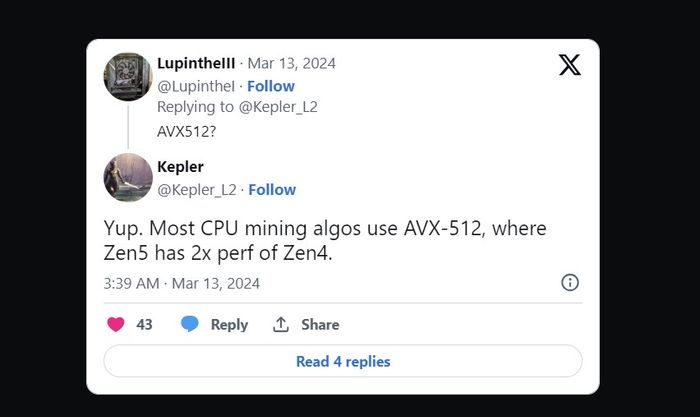Follow the @Lupinthel account
Viewport: 700px width, 417px height.
[271, 86]
